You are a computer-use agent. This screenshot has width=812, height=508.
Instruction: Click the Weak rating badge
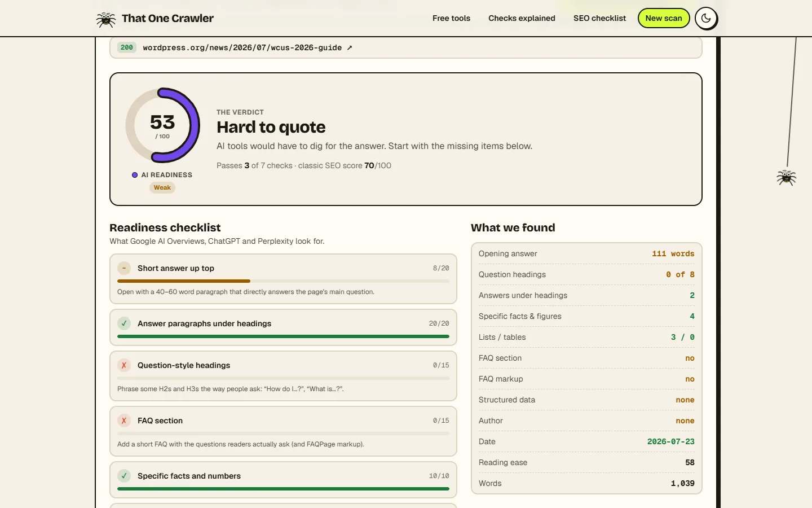pos(162,188)
